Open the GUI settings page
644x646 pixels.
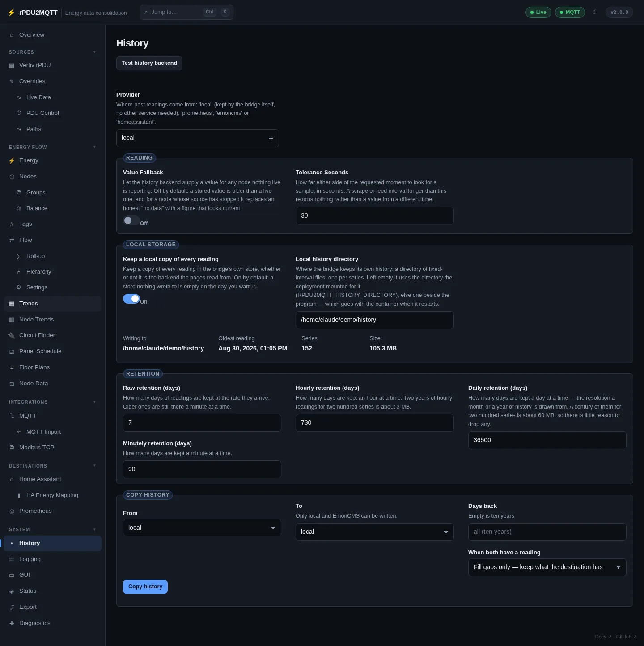coord(53,575)
